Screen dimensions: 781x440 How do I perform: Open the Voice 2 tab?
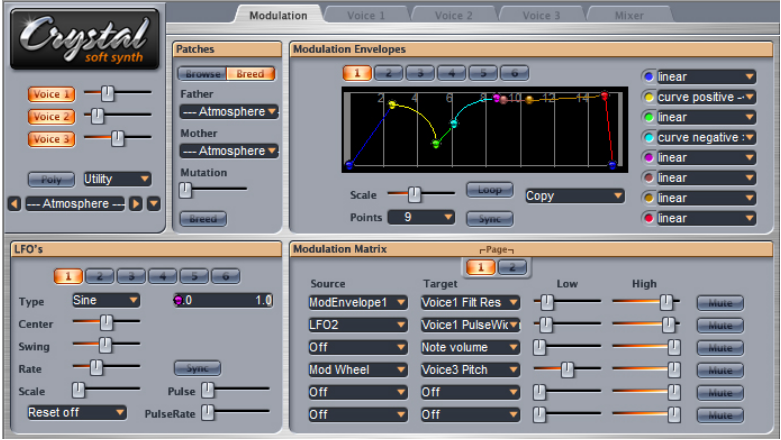tap(454, 15)
